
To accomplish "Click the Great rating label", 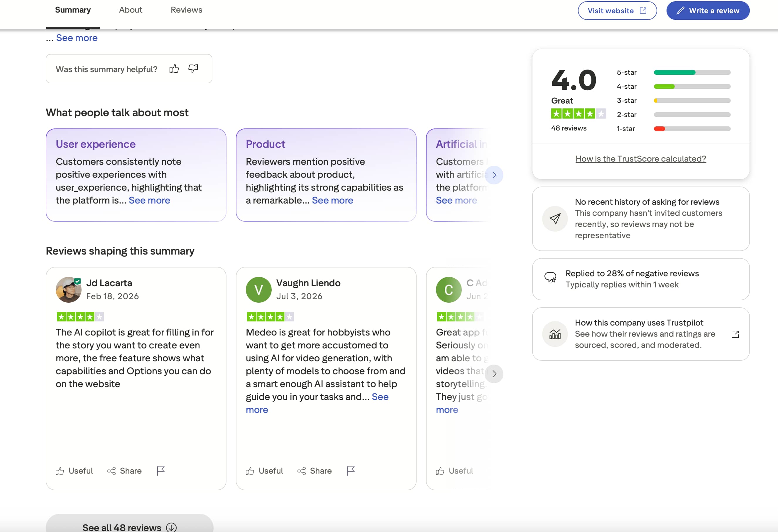I will tap(562, 101).
